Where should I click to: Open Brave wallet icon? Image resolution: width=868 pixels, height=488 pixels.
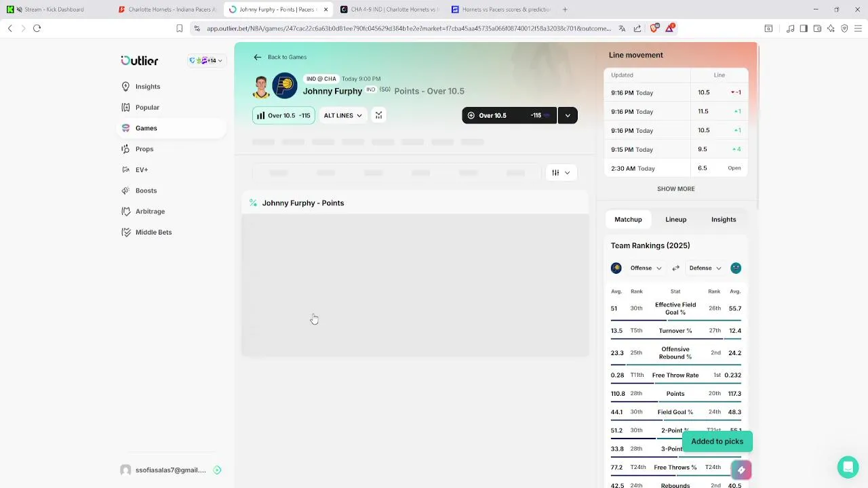coord(817,28)
